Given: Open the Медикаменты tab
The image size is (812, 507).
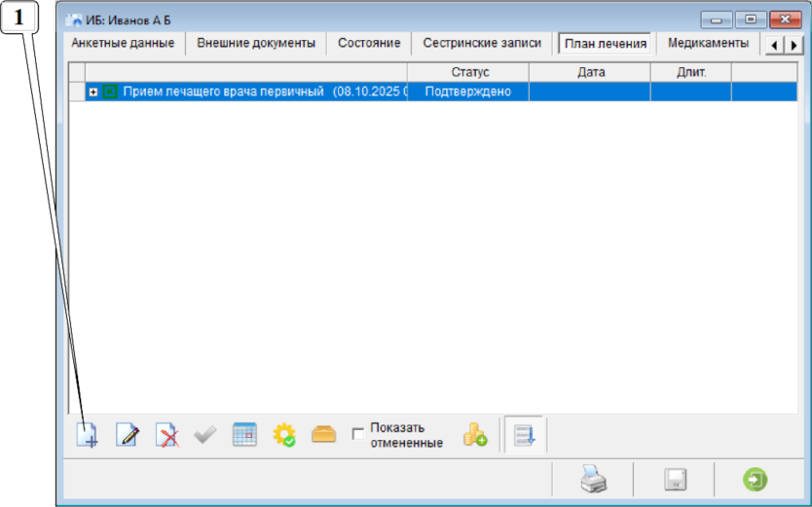Looking at the screenshot, I should pos(708,44).
